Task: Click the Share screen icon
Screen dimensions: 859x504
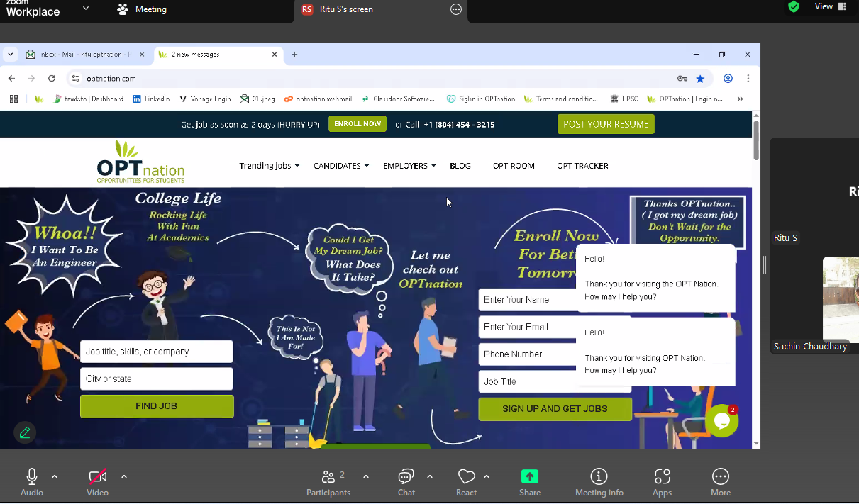Action: point(529,477)
